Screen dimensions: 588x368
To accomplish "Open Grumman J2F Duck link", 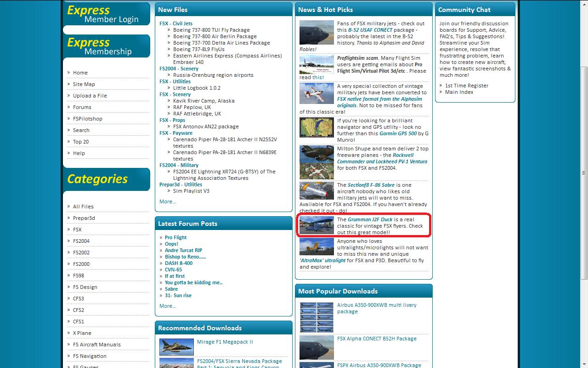I will [370, 219].
